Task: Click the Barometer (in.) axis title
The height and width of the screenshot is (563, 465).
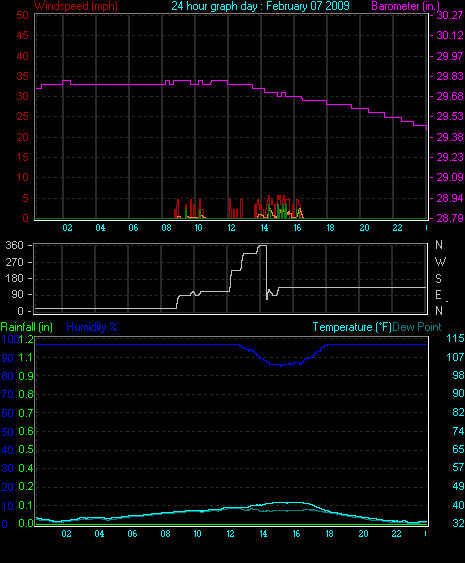Action: (x=406, y=6)
